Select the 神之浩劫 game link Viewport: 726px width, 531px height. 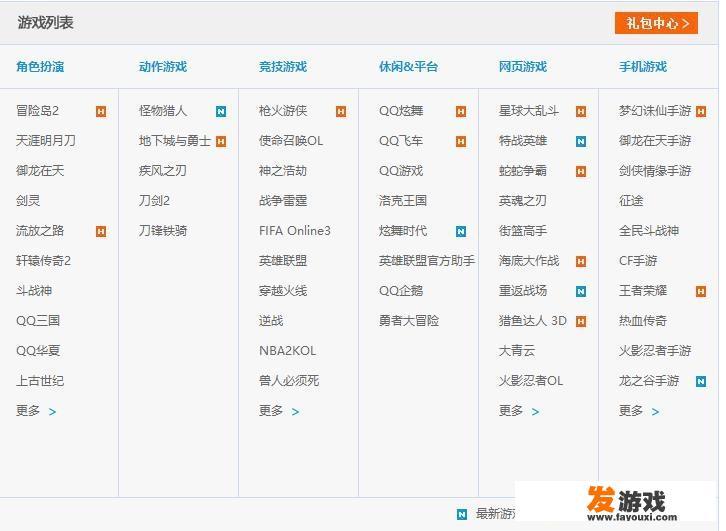click(282, 171)
